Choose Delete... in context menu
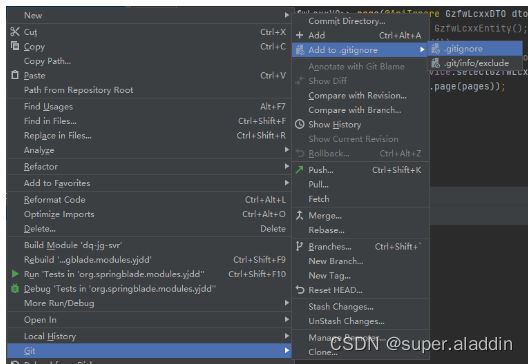This screenshot has height=364, width=528. [x=40, y=229]
